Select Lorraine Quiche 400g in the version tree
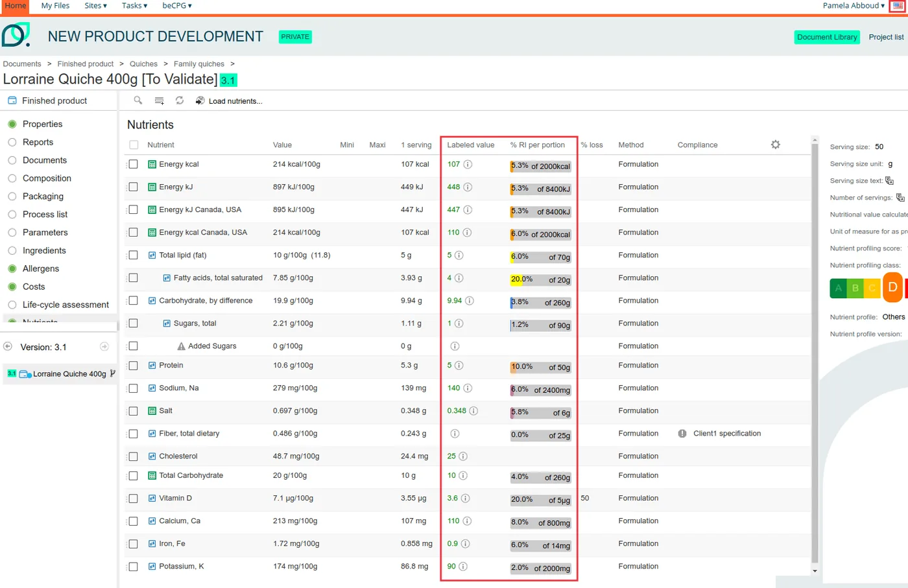This screenshot has width=908, height=588. (69, 374)
